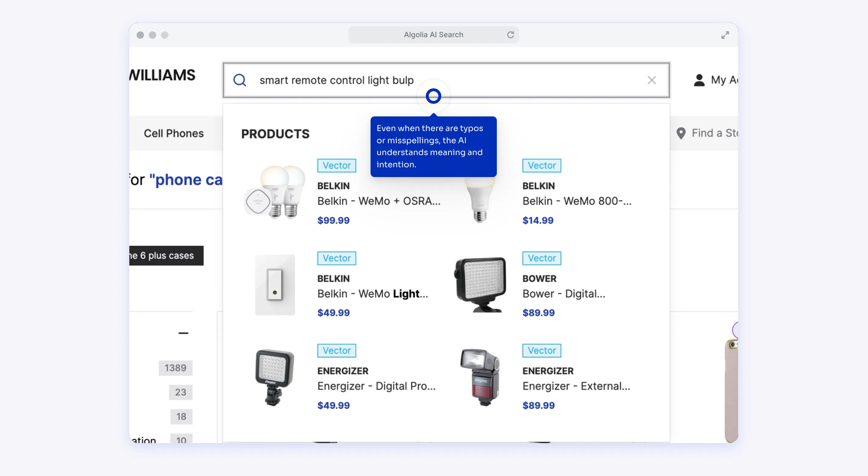Click the Find a Store location pin icon
Viewport: 868px width, 476px height.
[x=681, y=133]
